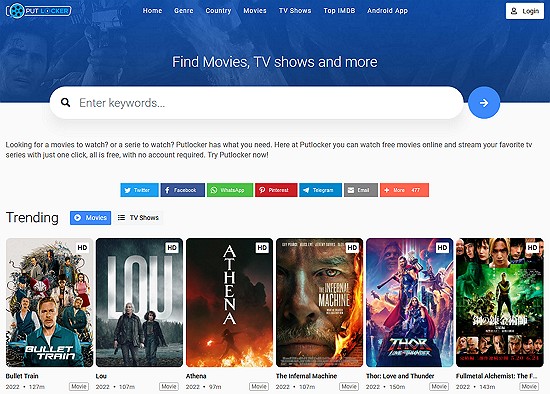Click the '97m' runtime under Athena
The image size is (550, 394).
click(x=215, y=387)
